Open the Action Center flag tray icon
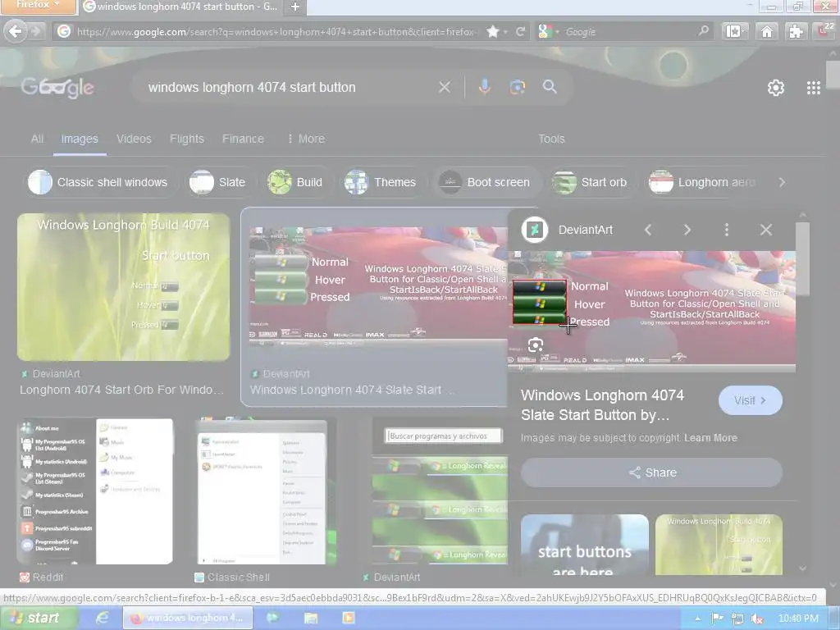The width and height of the screenshot is (840, 630). point(717,619)
